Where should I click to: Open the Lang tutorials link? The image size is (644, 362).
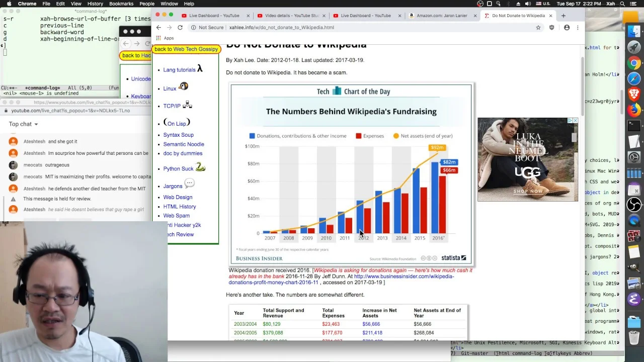(179, 70)
